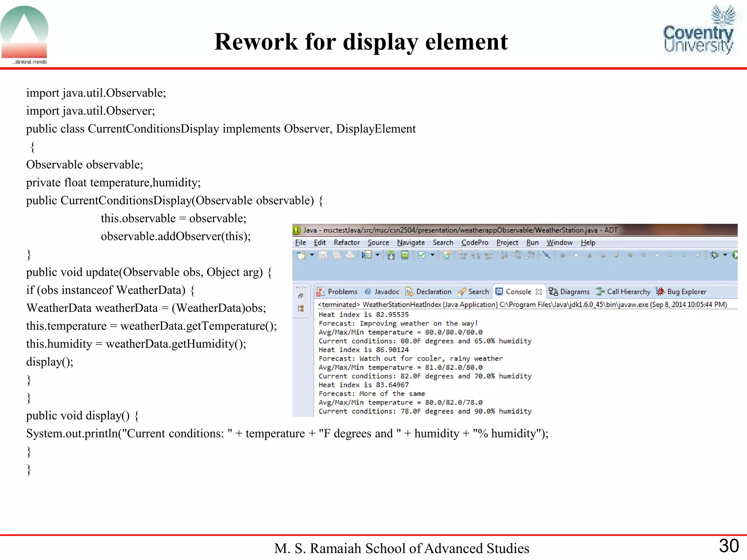Open the Android Virtual Device Manager icon
The height and width of the screenshot is (560, 747).
coord(405,255)
